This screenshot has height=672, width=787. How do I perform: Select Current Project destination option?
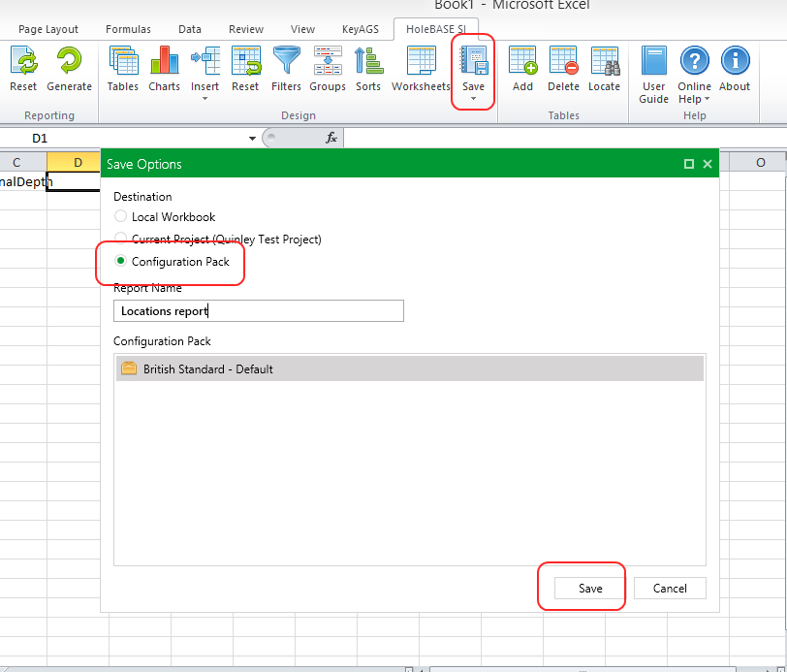(120, 239)
